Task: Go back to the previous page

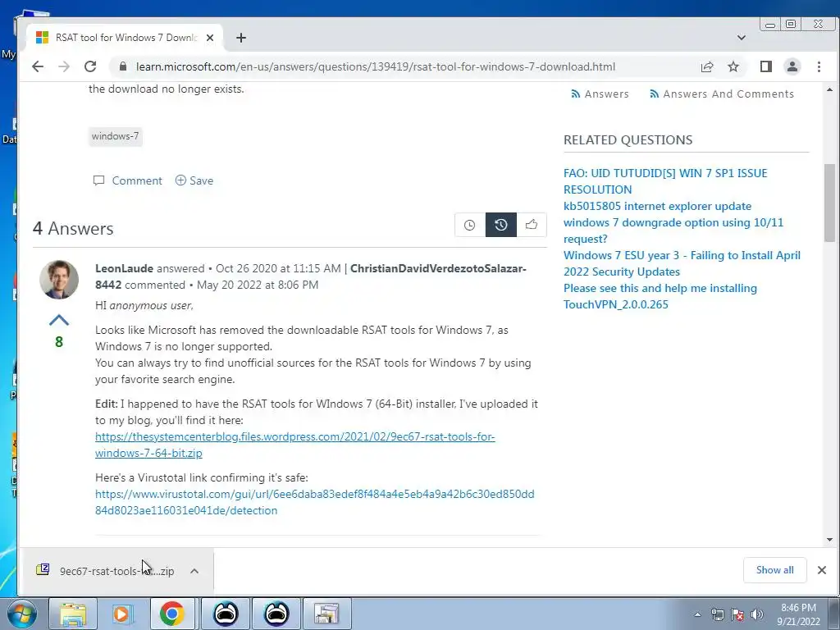Action: coord(38,66)
